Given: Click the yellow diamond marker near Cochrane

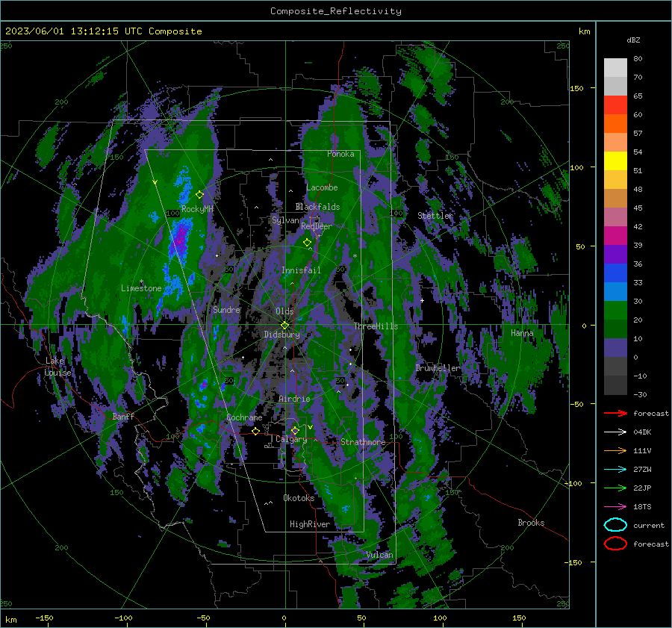Looking at the screenshot, I should pyautogui.click(x=256, y=431).
